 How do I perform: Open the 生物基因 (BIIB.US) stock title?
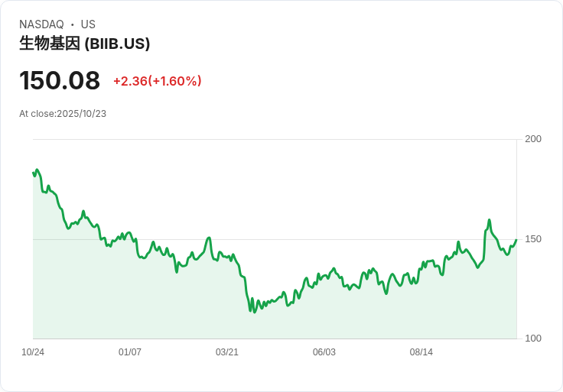[x=84, y=44]
